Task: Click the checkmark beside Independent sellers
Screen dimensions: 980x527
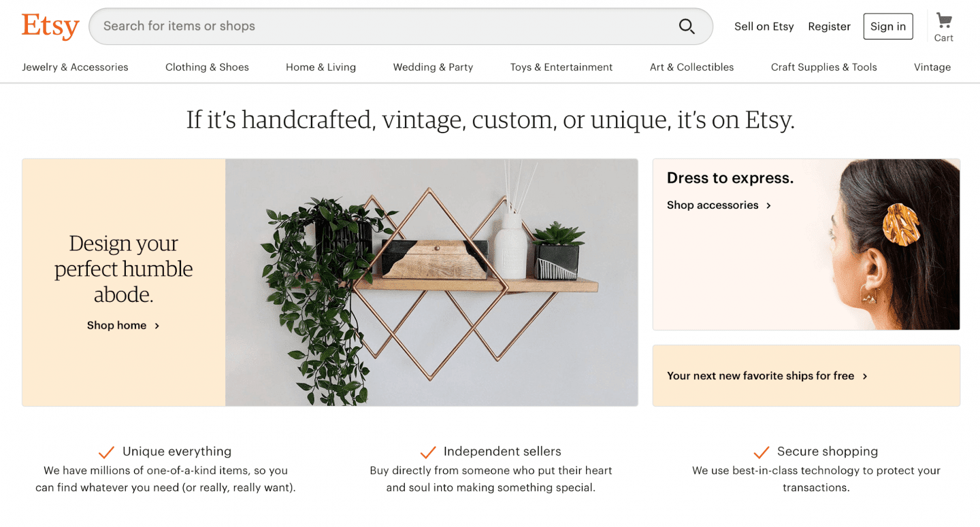Action: coord(427,452)
